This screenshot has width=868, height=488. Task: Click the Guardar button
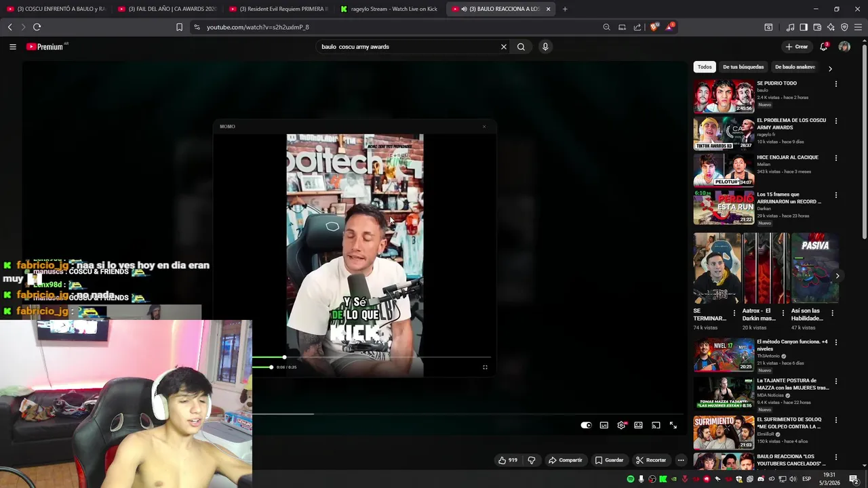(x=609, y=460)
